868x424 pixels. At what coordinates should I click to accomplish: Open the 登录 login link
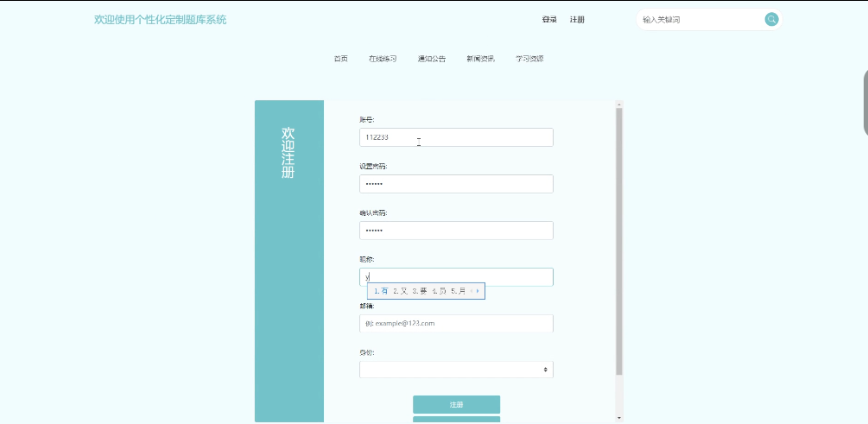[549, 19]
